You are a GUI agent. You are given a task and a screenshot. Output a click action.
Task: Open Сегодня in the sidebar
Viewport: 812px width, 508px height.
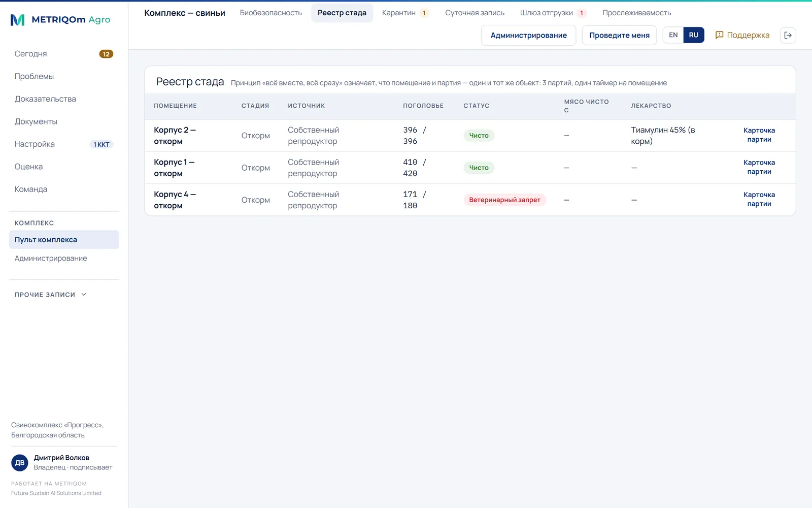pos(64,54)
